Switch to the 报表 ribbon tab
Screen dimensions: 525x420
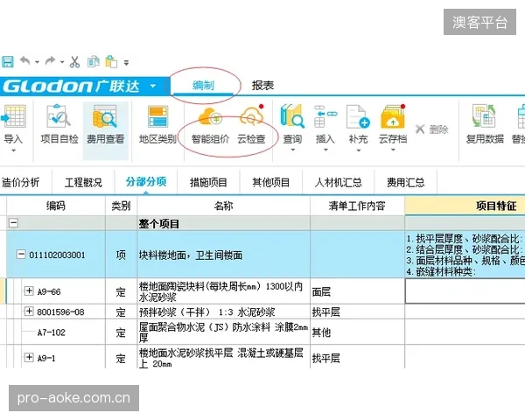262,86
